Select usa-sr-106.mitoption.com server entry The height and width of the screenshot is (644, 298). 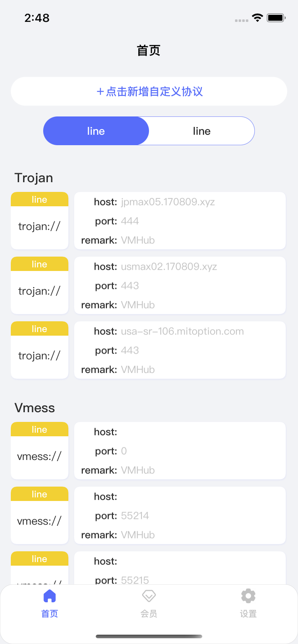(180, 350)
